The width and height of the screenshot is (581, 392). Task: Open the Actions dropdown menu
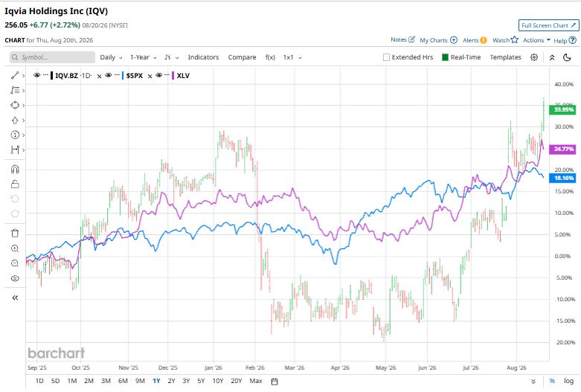click(x=536, y=40)
